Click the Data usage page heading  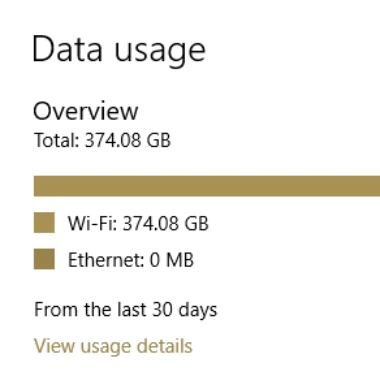point(119,51)
